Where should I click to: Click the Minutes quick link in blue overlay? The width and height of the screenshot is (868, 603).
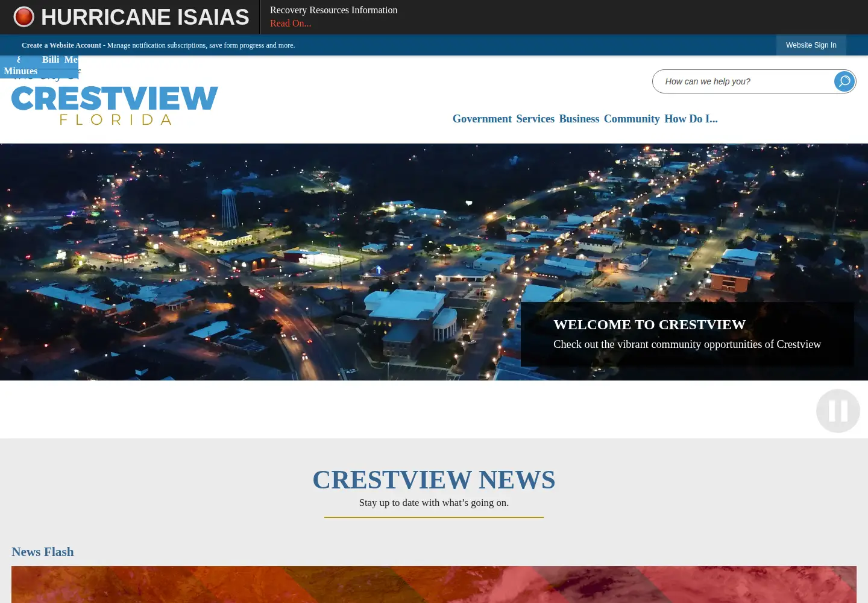pos(20,71)
